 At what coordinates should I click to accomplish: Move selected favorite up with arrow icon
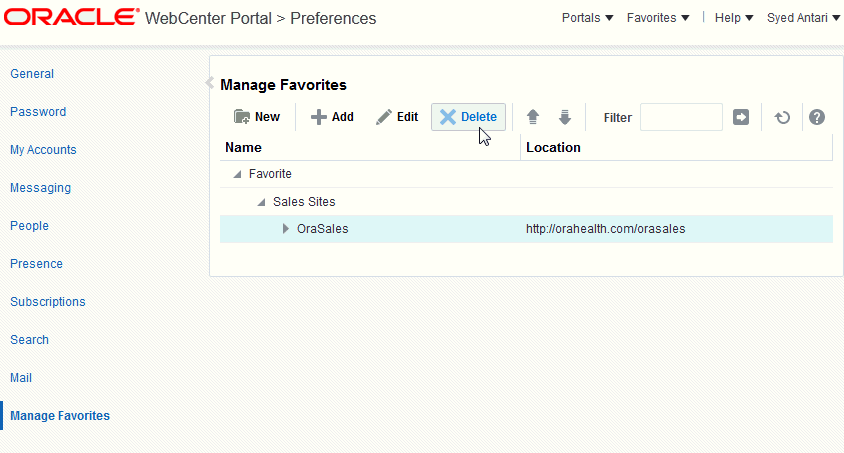point(533,117)
